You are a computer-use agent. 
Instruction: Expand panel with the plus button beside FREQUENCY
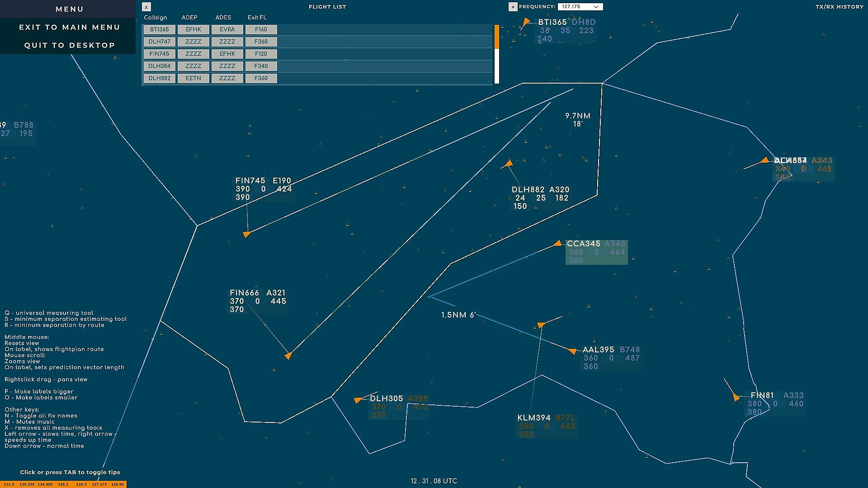(513, 7)
